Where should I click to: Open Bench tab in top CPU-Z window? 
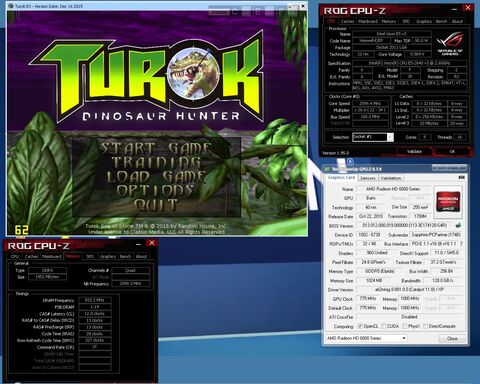(x=441, y=21)
